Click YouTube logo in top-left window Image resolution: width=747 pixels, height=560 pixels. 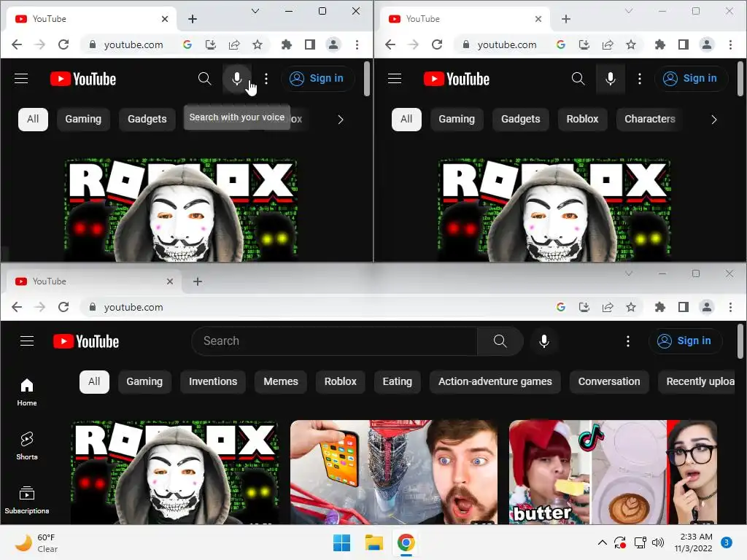click(83, 79)
